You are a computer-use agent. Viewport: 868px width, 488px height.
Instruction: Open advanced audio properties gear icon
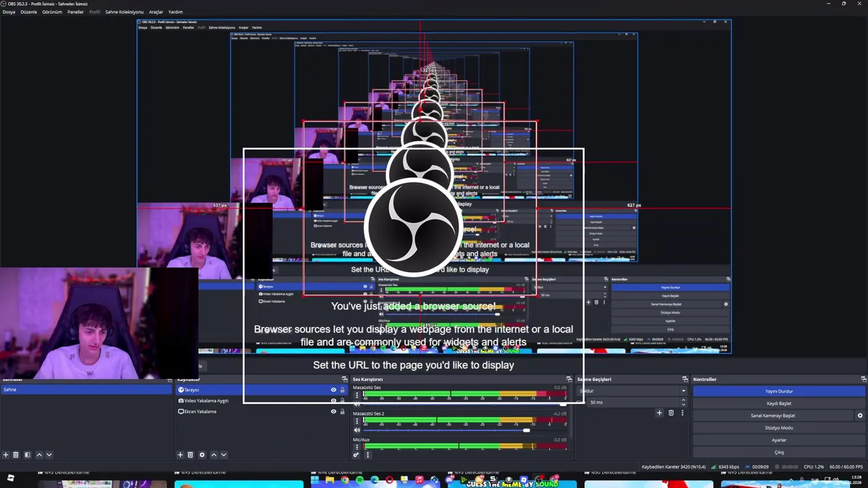(356, 455)
